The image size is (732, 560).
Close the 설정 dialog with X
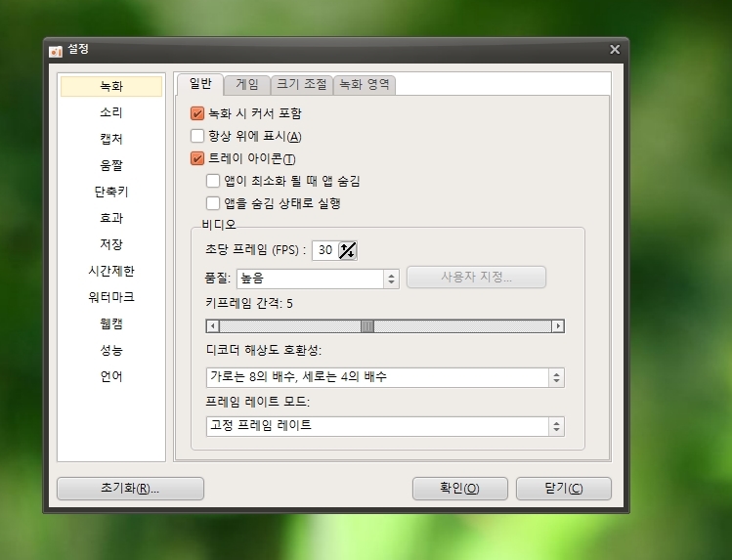(615, 50)
